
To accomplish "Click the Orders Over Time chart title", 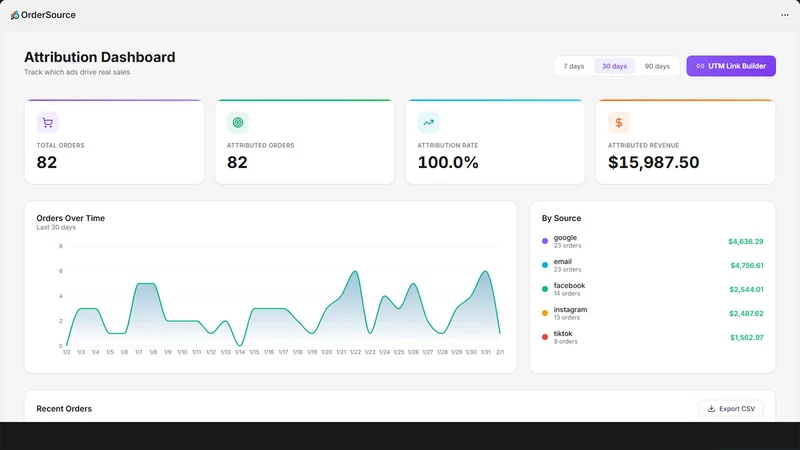I will pos(70,218).
